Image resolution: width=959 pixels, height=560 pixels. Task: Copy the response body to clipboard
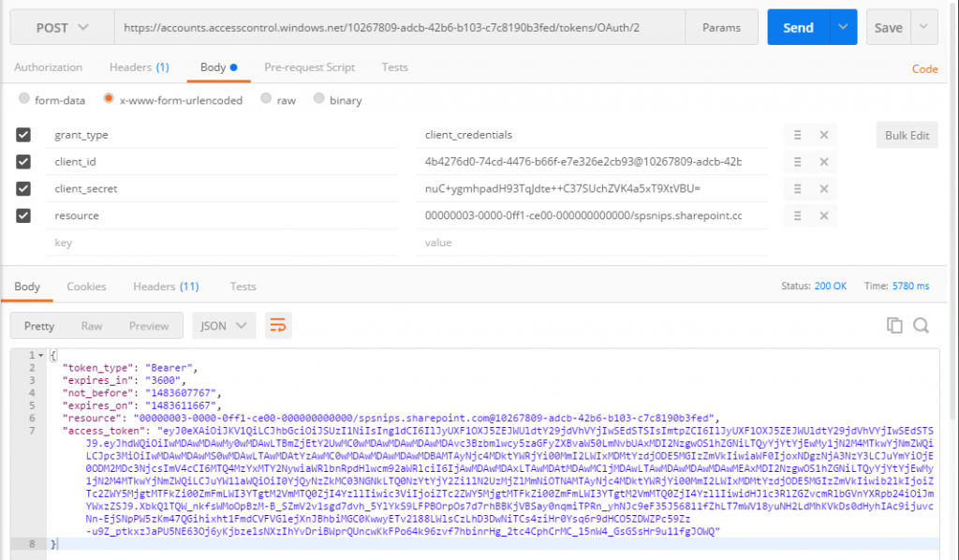tap(894, 325)
